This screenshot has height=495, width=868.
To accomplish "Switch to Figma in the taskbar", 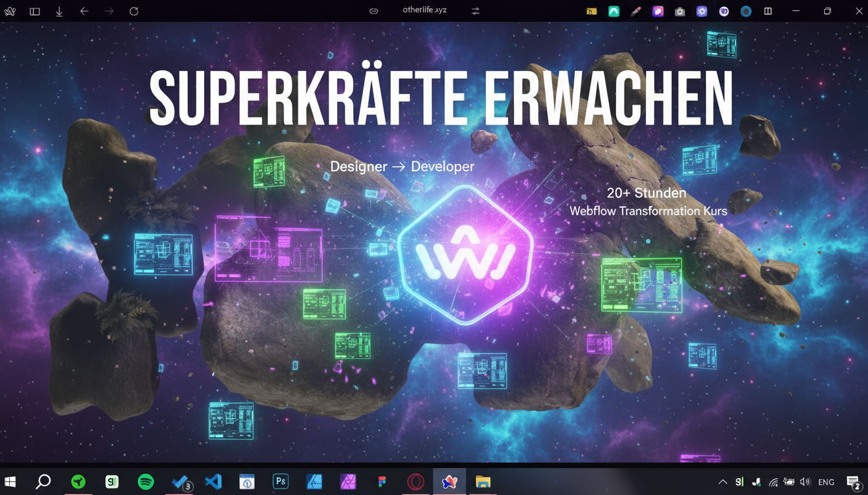I will point(382,481).
